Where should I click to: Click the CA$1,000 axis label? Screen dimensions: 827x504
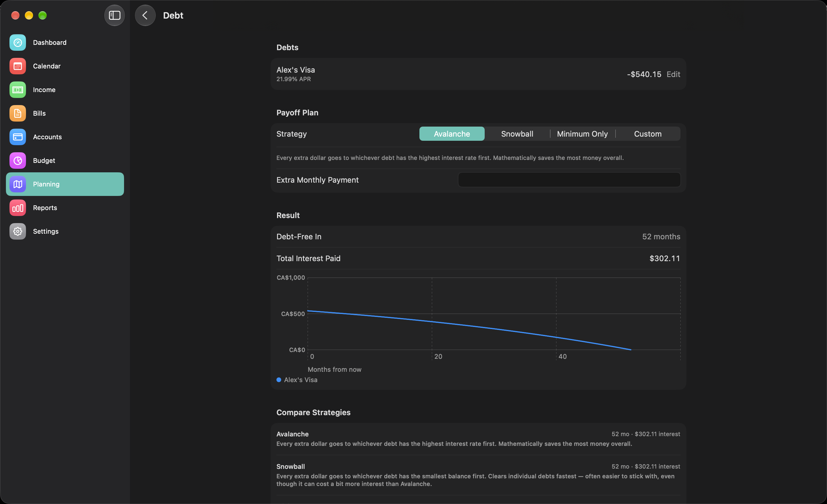291,278
